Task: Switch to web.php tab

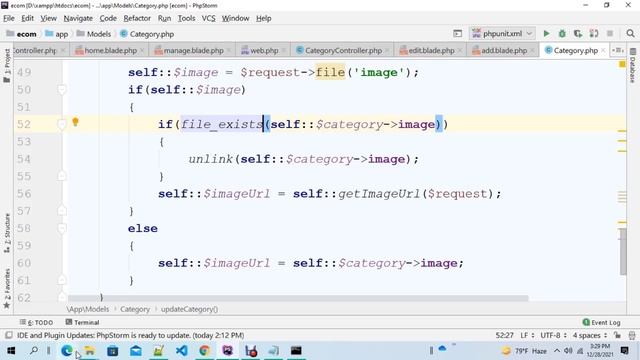Action: (x=264, y=50)
